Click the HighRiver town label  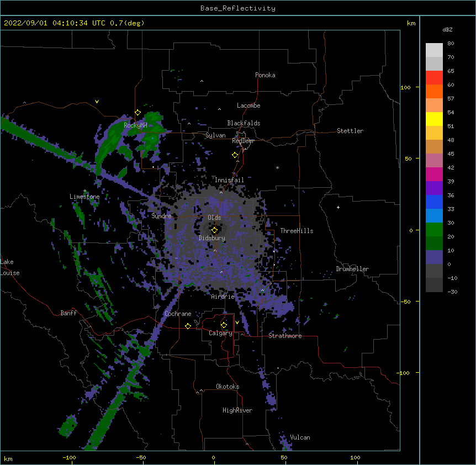click(237, 410)
